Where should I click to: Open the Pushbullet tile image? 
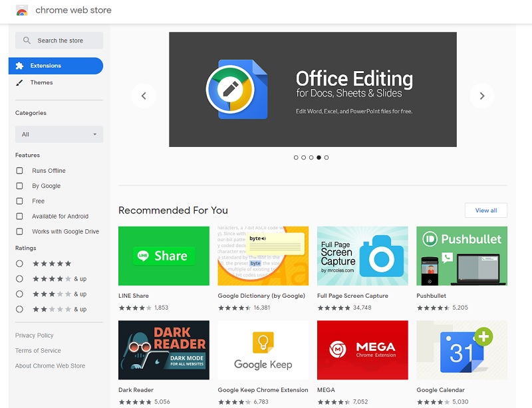click(x=462, y=256)
